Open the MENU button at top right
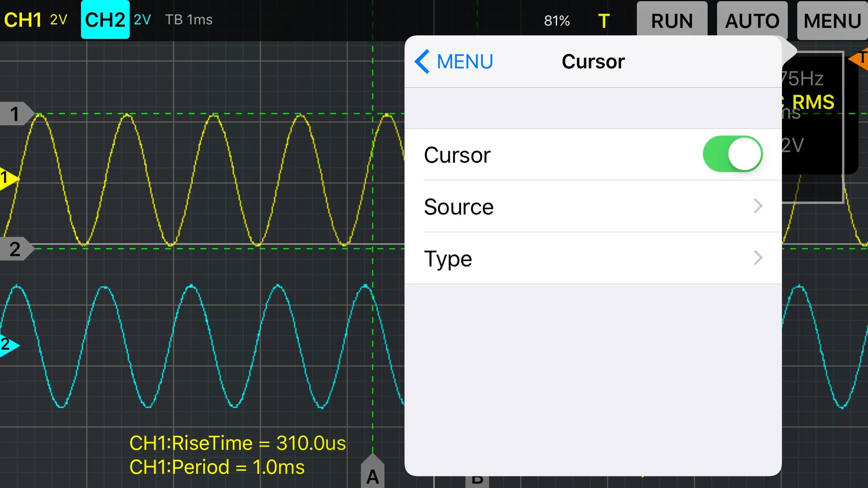This screenshot has height=488, width=868. point(832,21)
